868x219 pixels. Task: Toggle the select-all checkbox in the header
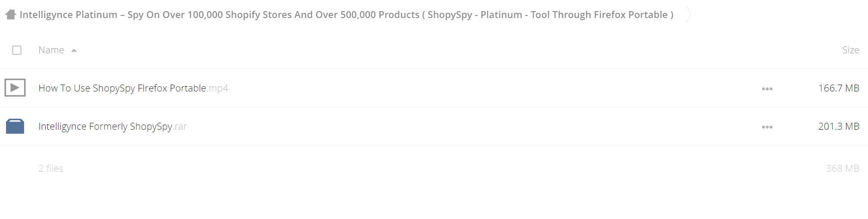tap(17, 50)
